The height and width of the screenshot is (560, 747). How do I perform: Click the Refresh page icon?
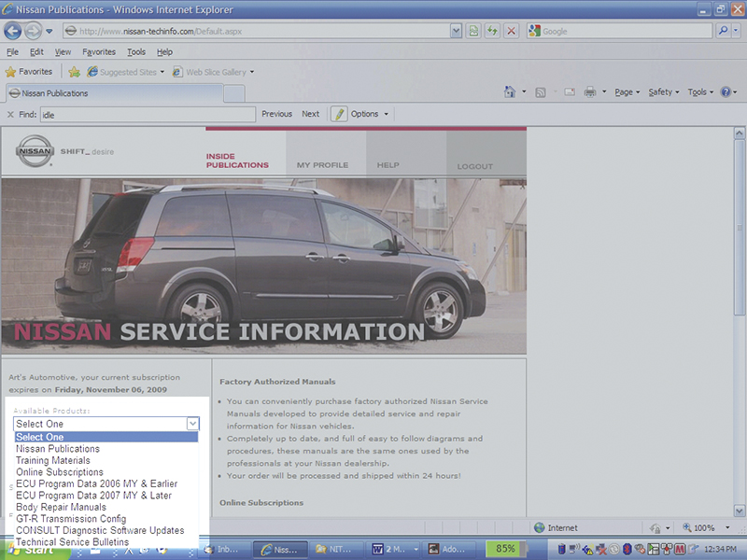pyautogui.click(x=492, y=32)
